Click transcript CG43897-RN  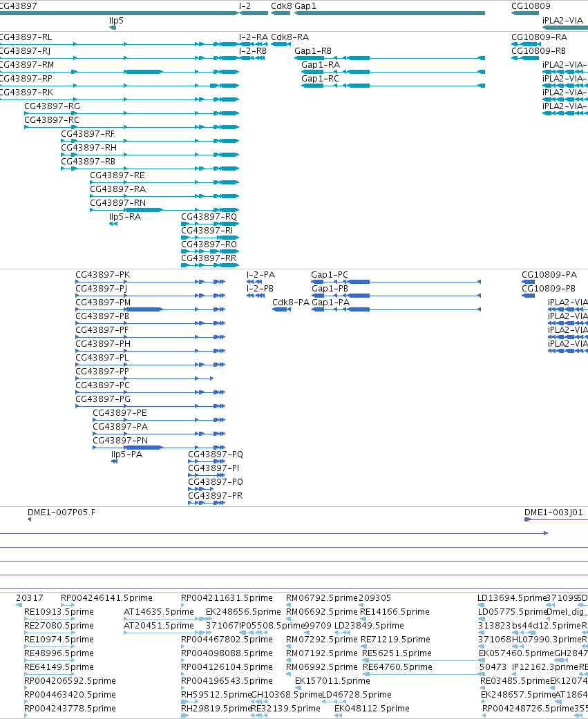[164, 209]
